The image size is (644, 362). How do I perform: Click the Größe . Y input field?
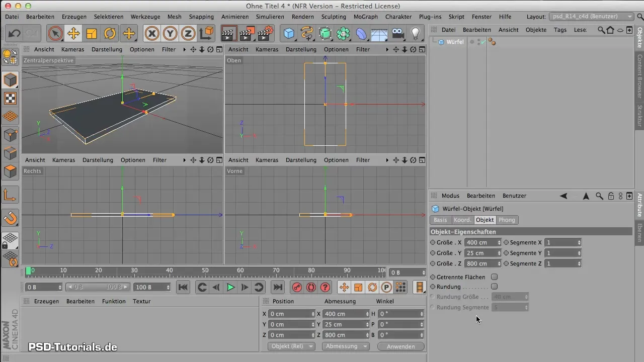[x=481, y=253]
